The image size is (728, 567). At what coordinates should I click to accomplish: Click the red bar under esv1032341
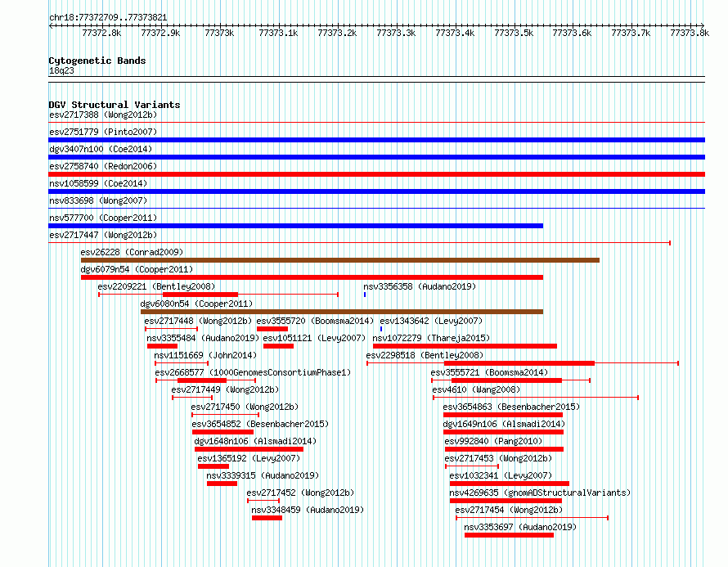coord(510,484)
